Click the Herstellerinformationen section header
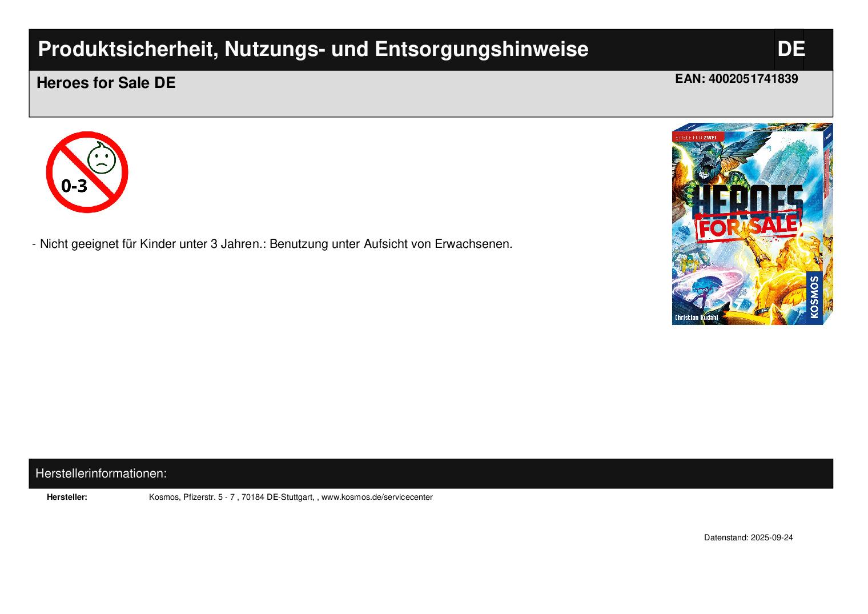Screen dimensions: 868x614 coord(101,473)
